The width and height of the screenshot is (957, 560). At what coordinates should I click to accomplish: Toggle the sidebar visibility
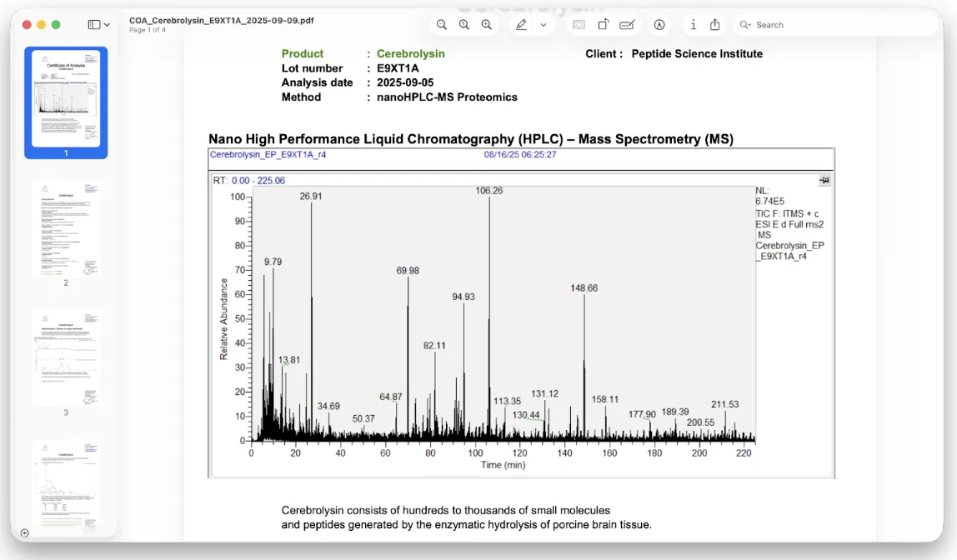tap(94, 25)
